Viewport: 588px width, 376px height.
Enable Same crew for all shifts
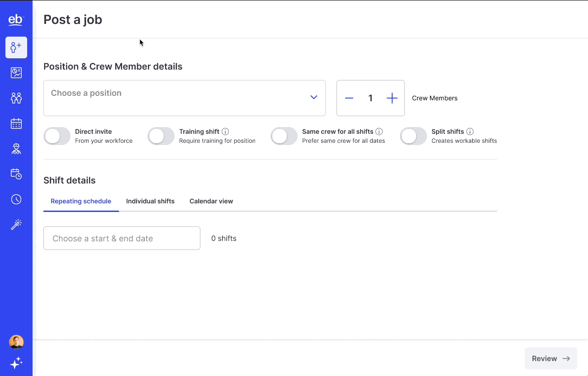pos(284,136)
